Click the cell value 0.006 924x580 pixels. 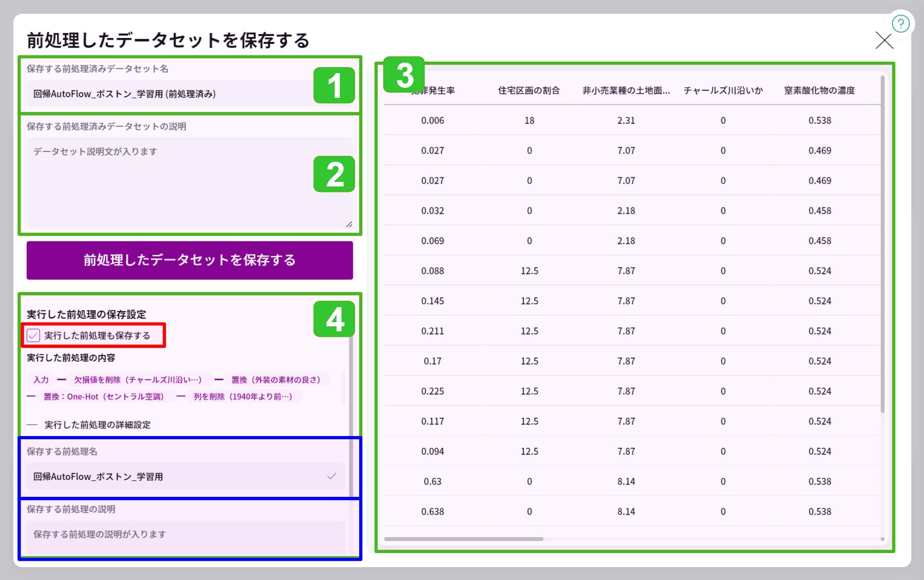coord(432,120)
